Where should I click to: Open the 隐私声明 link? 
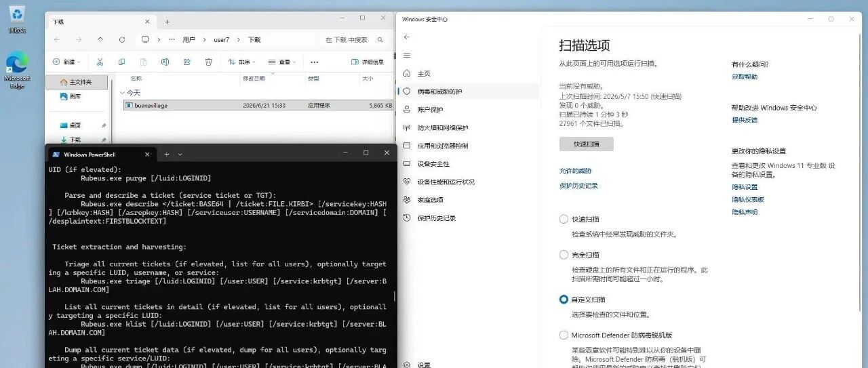(745, 212)
